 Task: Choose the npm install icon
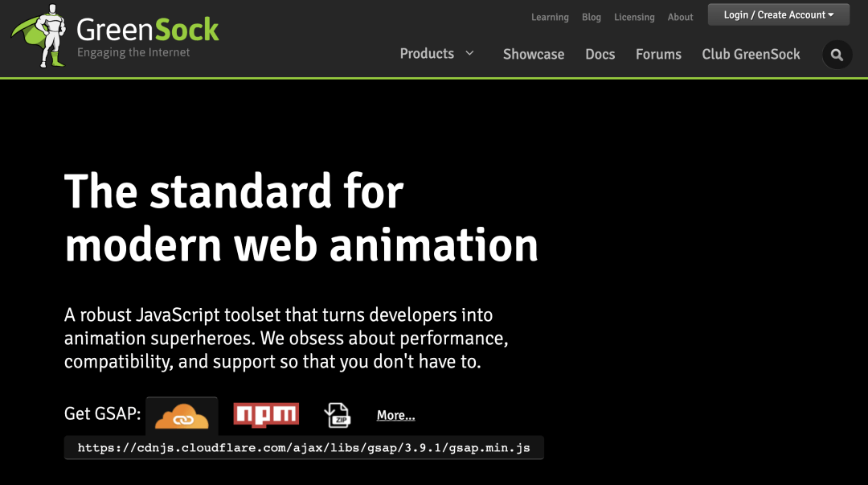tap(266, 415)
